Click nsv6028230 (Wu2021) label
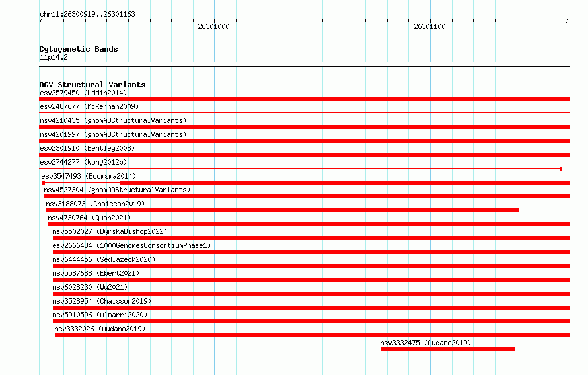This screenshot has height=375, width=588. click(x=90, y=287)
